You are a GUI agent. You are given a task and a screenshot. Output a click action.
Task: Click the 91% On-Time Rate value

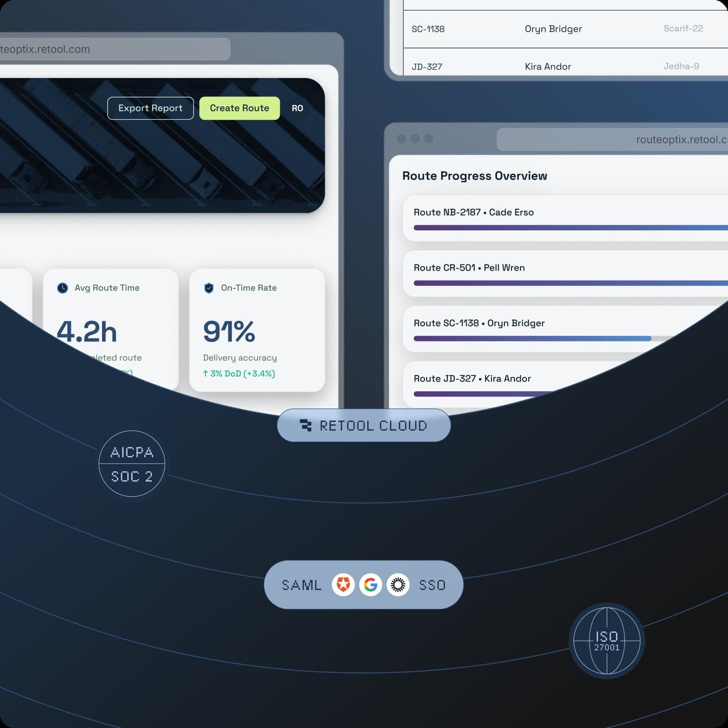pos(229,331)
